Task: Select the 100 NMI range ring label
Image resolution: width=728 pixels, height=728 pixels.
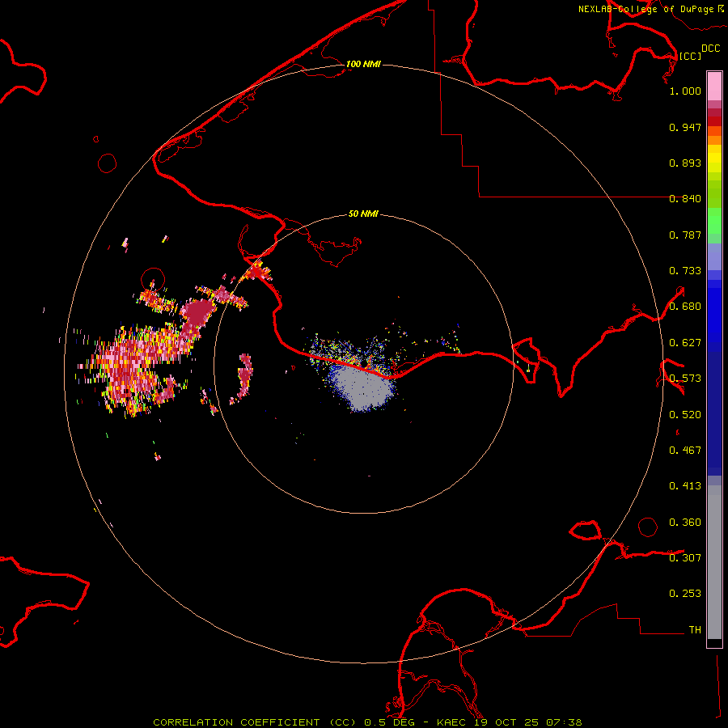Action: pyautogui.click(x=363, y=64)
